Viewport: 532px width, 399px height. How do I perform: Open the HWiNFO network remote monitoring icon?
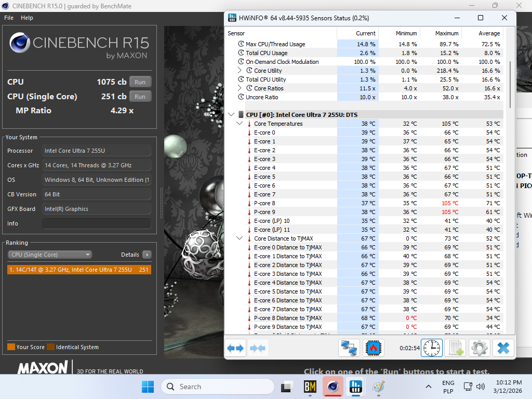click(349, 348)
